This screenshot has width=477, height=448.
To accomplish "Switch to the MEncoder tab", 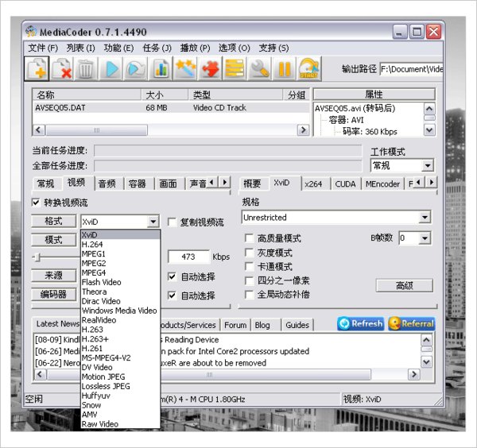I will 382,183.
